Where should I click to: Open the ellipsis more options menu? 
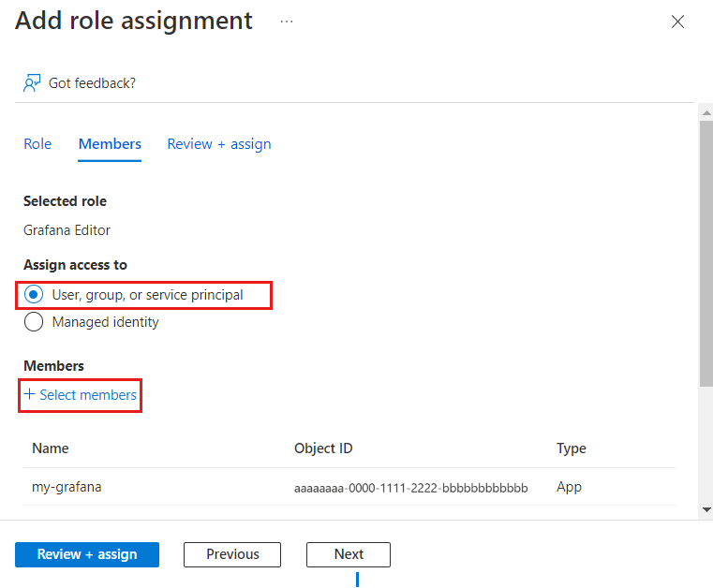(x=287, y=22)
